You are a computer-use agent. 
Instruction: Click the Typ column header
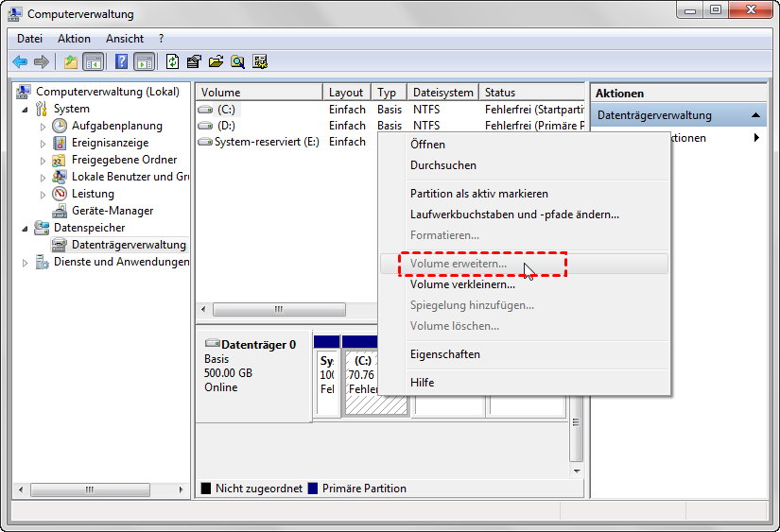coord(389,92)
